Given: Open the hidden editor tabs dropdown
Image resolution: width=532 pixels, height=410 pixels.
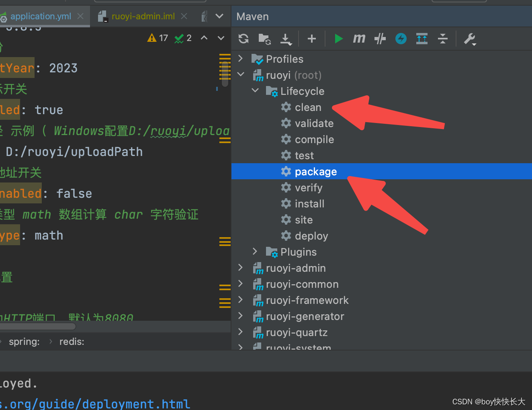Looking at the screenshot, I should coord(219,16).
